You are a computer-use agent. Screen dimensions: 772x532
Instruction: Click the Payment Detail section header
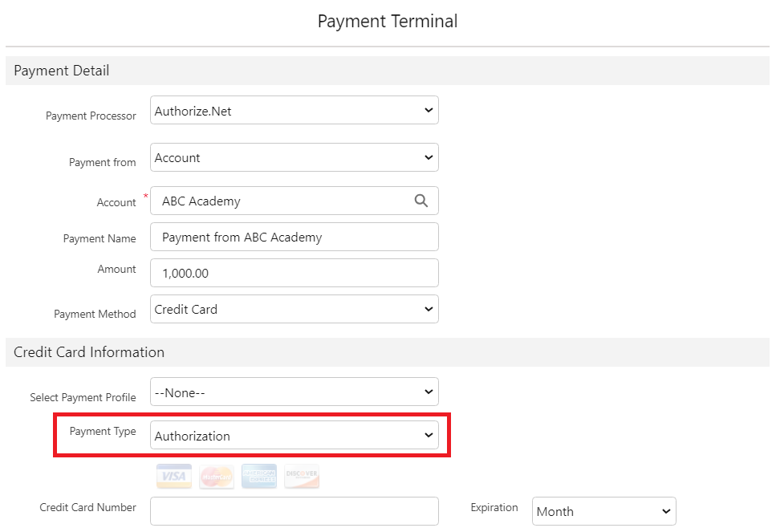pyautogui.click(x=62, y=71)
